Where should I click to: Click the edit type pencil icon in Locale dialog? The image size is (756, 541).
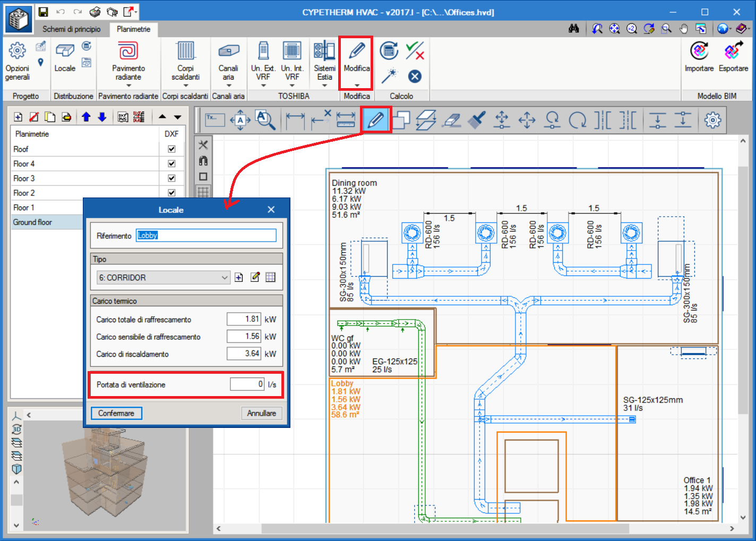click(x=255, y=277)
